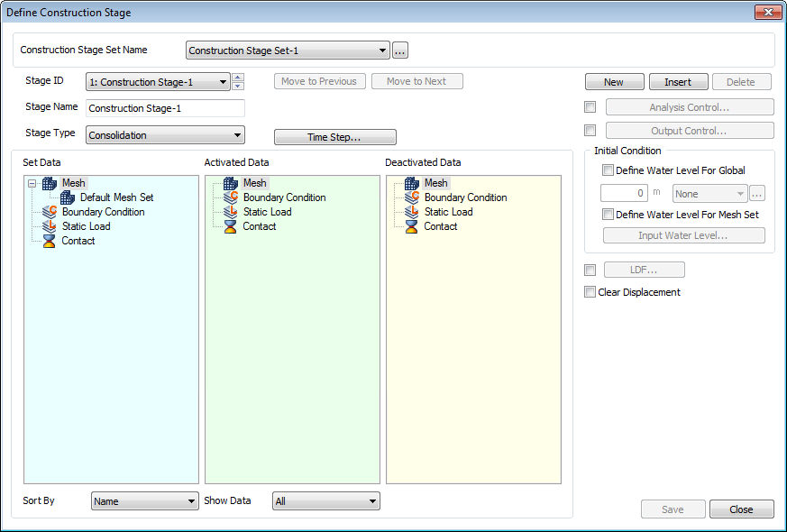The height and width of the screenshot is (532, 787).
Task: Enable Define Water Level For Global
Action: coord(608,170)
